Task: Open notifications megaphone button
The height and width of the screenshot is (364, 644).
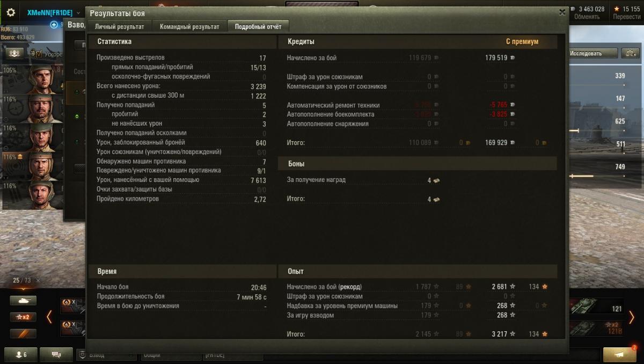Action: tap(620, 354)
